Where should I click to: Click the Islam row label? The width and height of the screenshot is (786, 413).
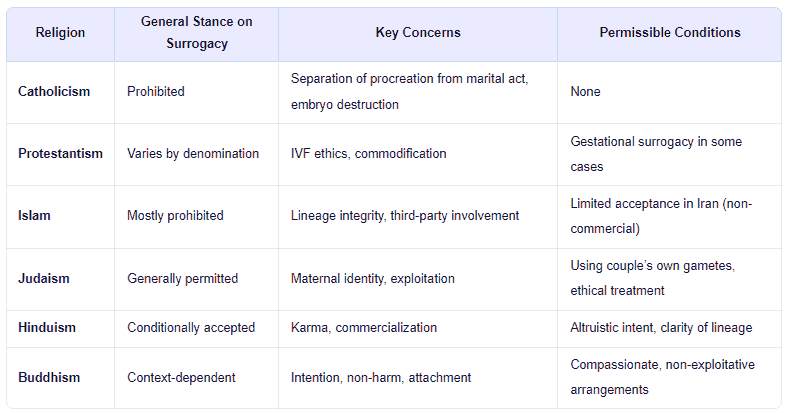(34, 216)
